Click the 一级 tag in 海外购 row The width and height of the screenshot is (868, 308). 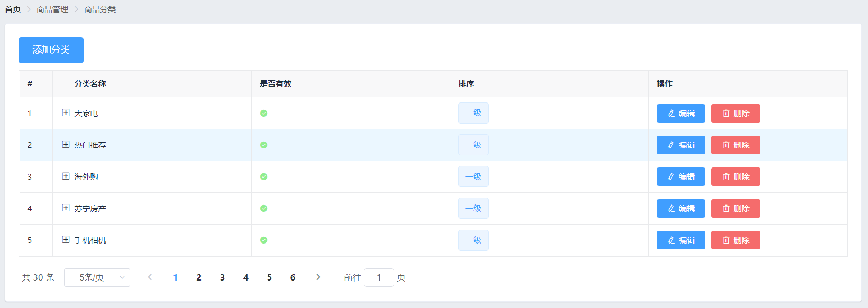coord(473,177)
